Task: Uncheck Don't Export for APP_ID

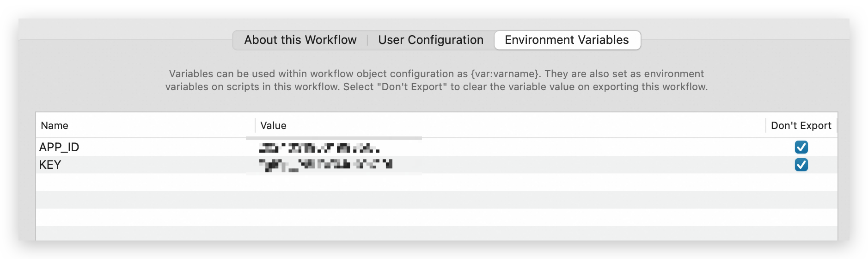Action: (801, 147)
